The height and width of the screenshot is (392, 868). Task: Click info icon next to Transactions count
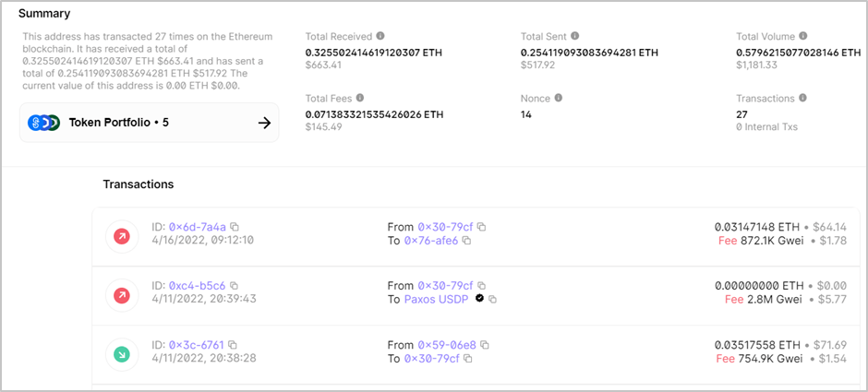point(802,98)
